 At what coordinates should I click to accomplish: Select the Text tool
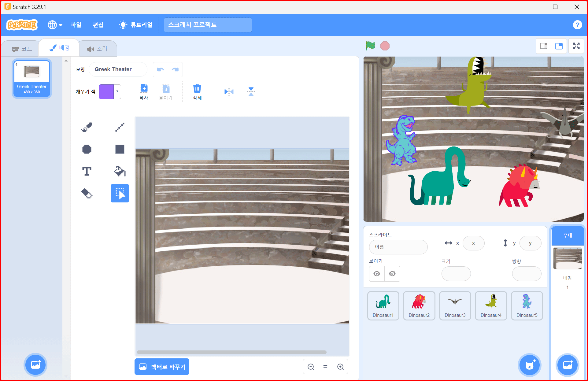[87, 171]
